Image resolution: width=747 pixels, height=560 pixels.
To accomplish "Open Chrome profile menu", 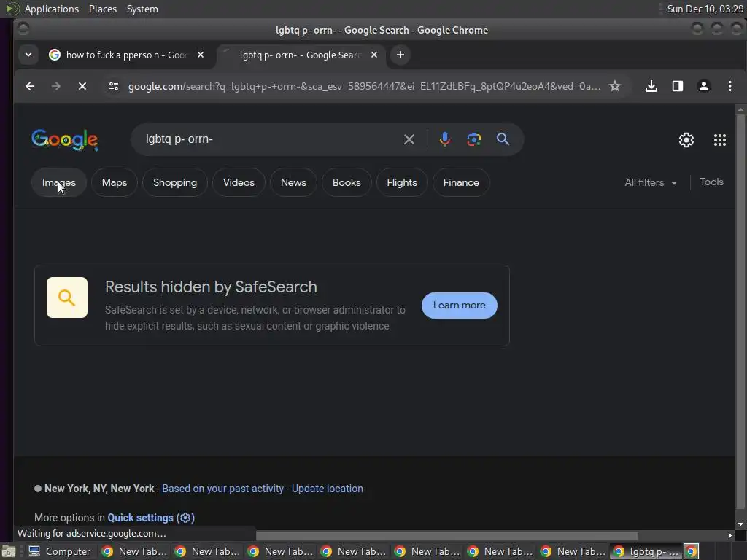I will click(704, 86).
